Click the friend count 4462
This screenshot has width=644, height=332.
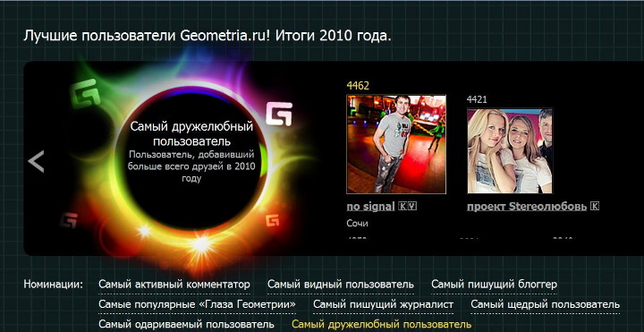[358, 86]
